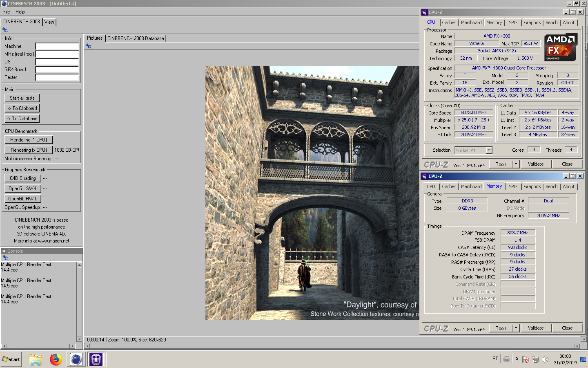Click the network tray icon
The image size is (588, 368).
tap(535, 359)
